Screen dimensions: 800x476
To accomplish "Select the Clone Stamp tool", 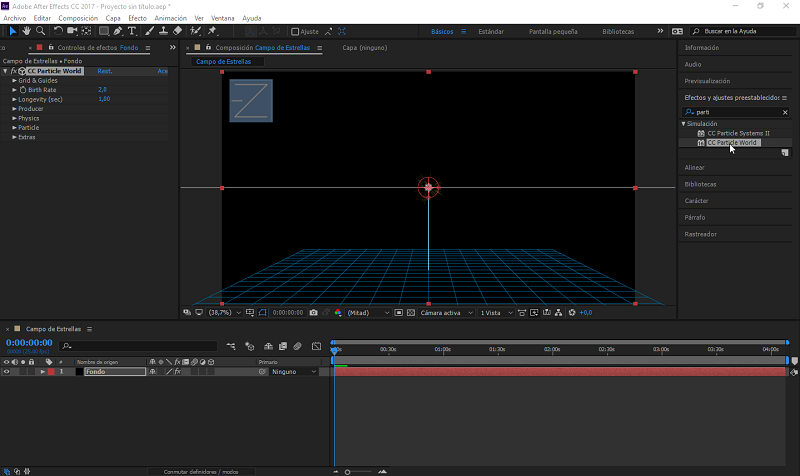I will point(163,31).
